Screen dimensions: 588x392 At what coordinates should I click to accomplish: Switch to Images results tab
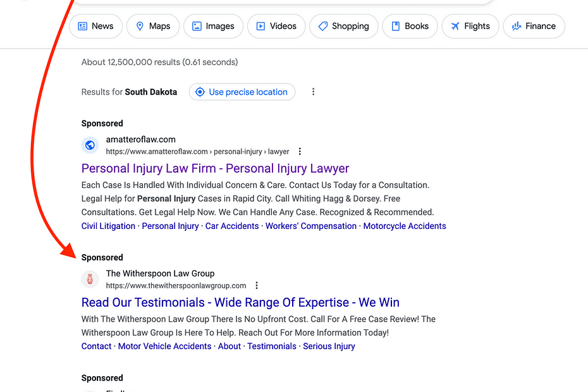(213, 27)
